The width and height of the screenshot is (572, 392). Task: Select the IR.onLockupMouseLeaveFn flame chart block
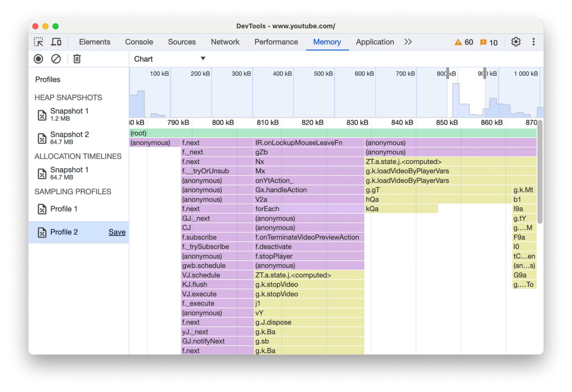point(308,143)
